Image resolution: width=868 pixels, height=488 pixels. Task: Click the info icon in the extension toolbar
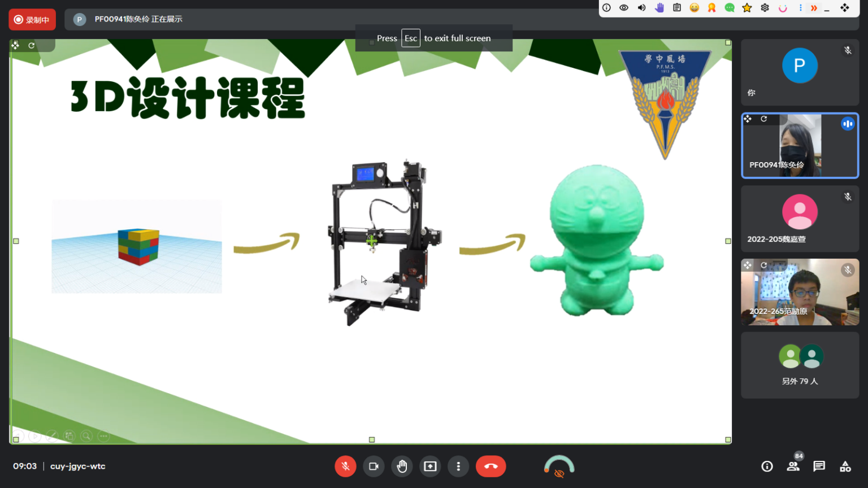point(606,8)
